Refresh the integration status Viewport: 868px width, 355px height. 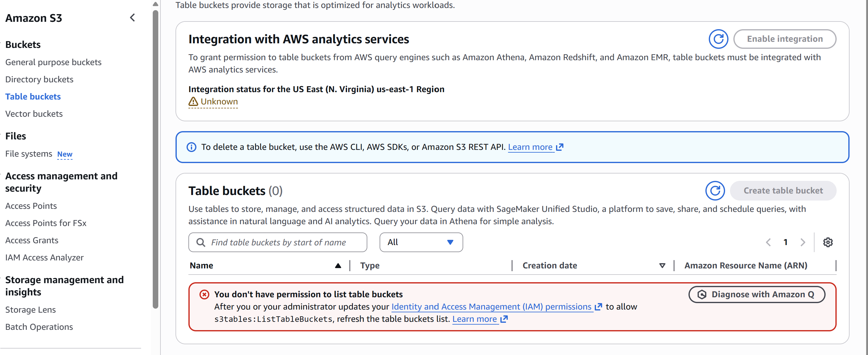[x=718, y=39]
